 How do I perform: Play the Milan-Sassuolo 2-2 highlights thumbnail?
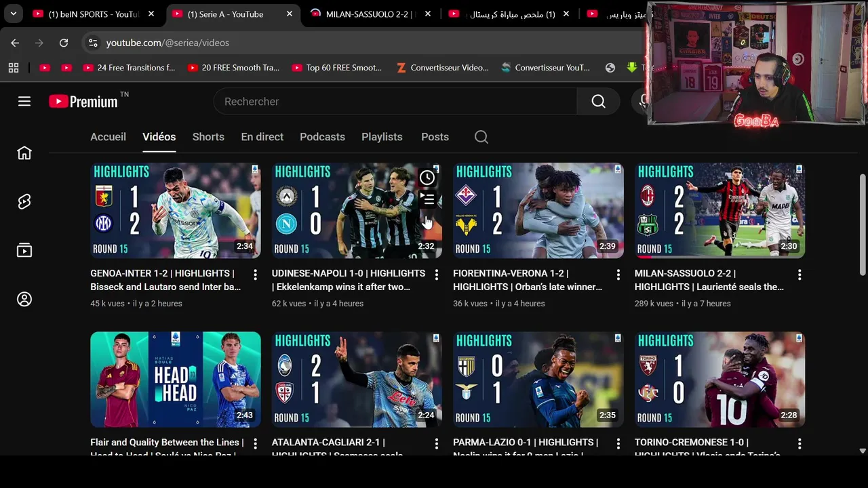pyautogui.click(x=719, y=211)
